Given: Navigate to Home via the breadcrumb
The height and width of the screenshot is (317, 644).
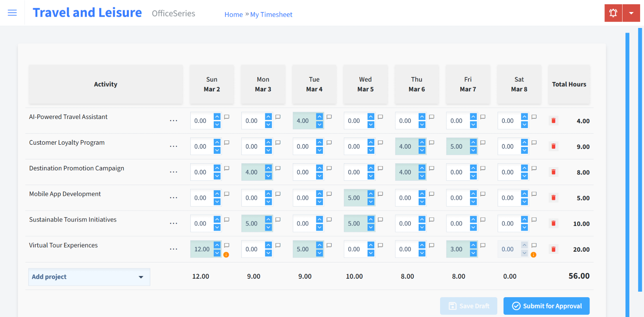Looking at the screenshot, I should tap(233, 14).
